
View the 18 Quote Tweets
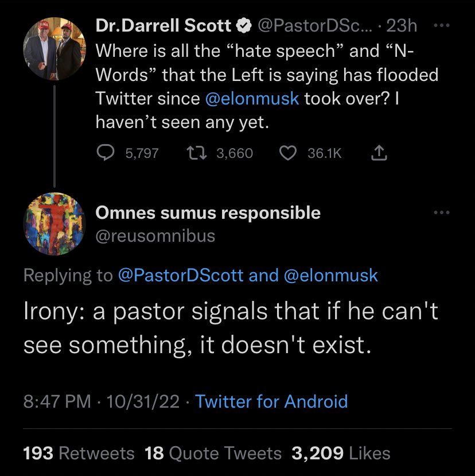[213, 453]
